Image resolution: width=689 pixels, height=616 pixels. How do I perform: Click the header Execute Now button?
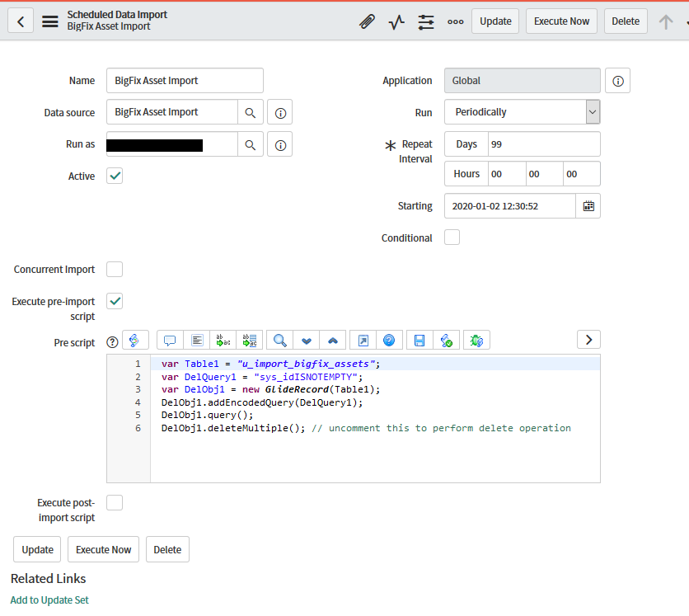click(x=561, y=21)
